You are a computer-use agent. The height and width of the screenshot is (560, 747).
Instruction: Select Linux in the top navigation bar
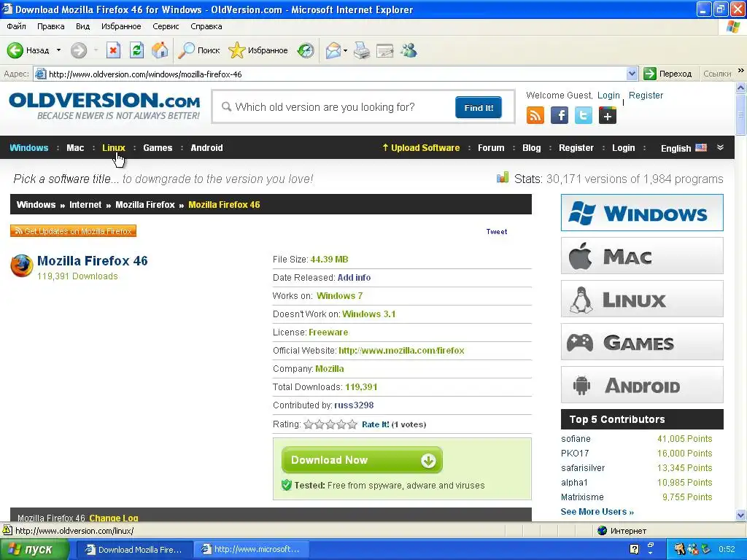click(113, 147)
